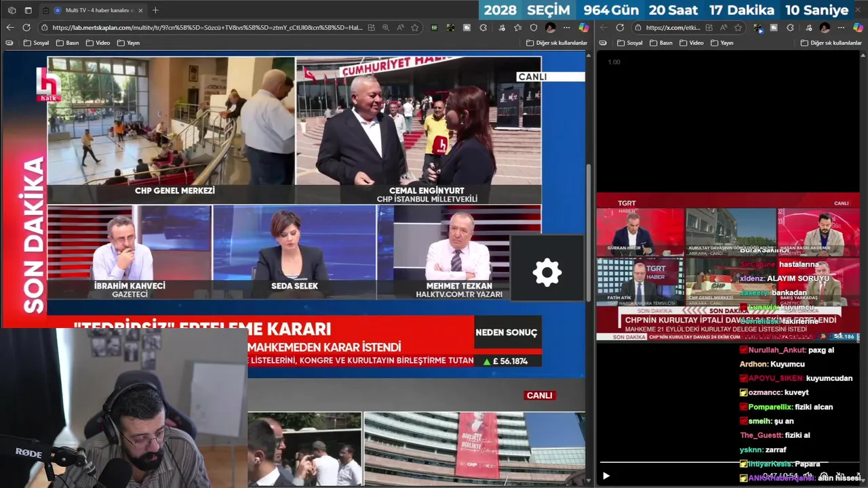Open the apps icon in left address bar
The image size is (868, 488).
pos(371,28)
